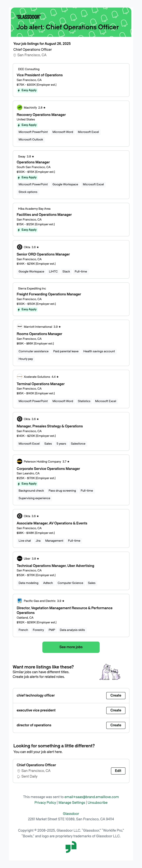142x868 pixels.
Task: Click the Xcelerate Solutions logo icon
Action: [20, 377]
